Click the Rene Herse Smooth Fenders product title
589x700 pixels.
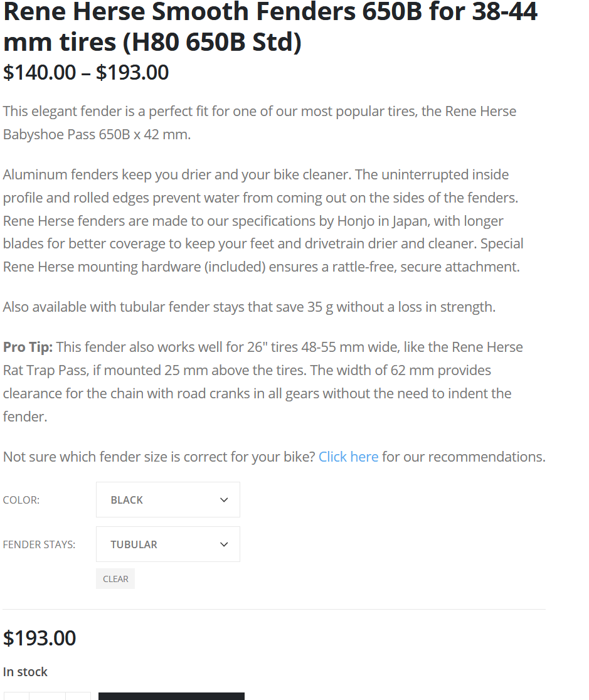click(x=270, y=26)
